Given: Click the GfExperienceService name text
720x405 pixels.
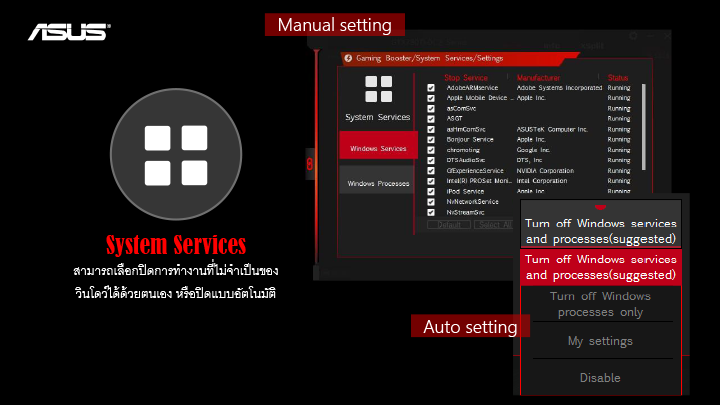Looking at the screenshot, I should click(475, 171).
